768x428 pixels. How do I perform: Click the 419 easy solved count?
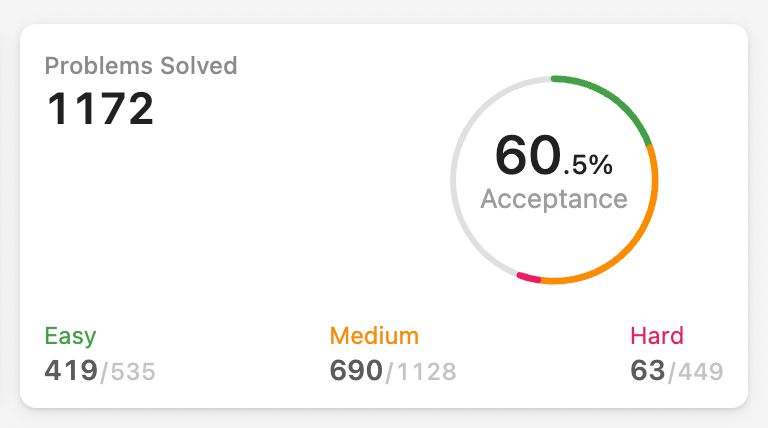tap(71, 371)
